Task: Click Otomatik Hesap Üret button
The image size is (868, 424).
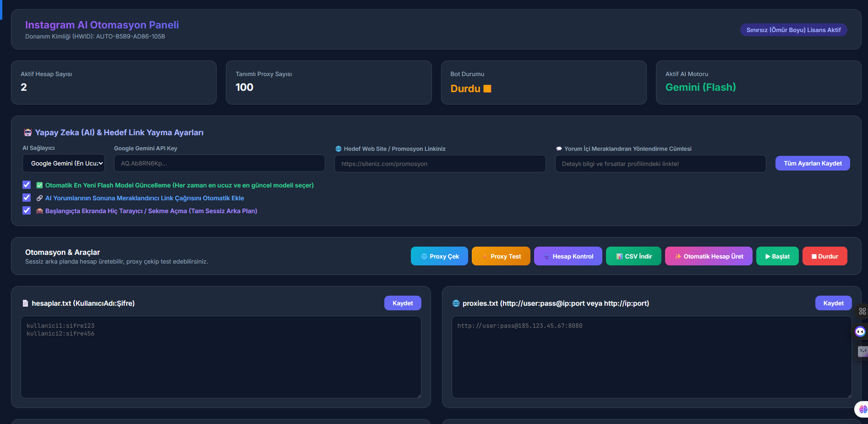Action: 709,256
